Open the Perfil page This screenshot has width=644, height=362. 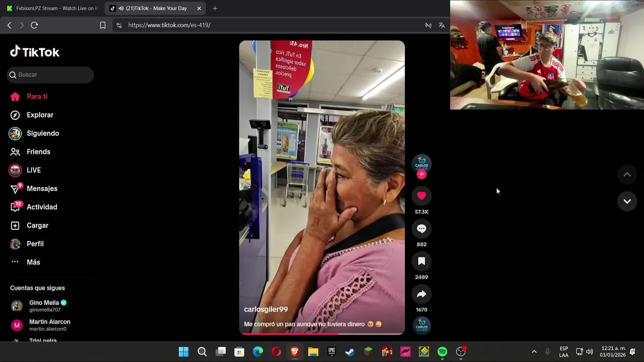point(27,244)
